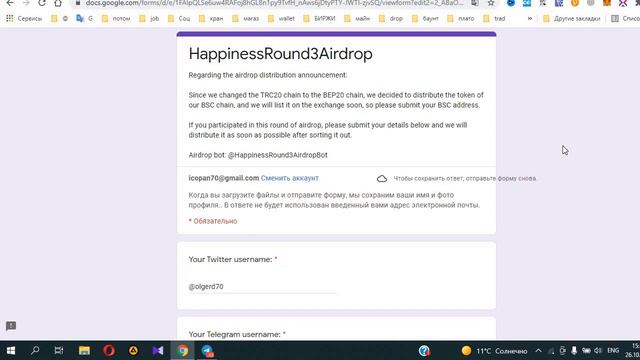Open the Google Translate 'G' bookmark
The image size is (640, 360).
[x=84, y=18]
